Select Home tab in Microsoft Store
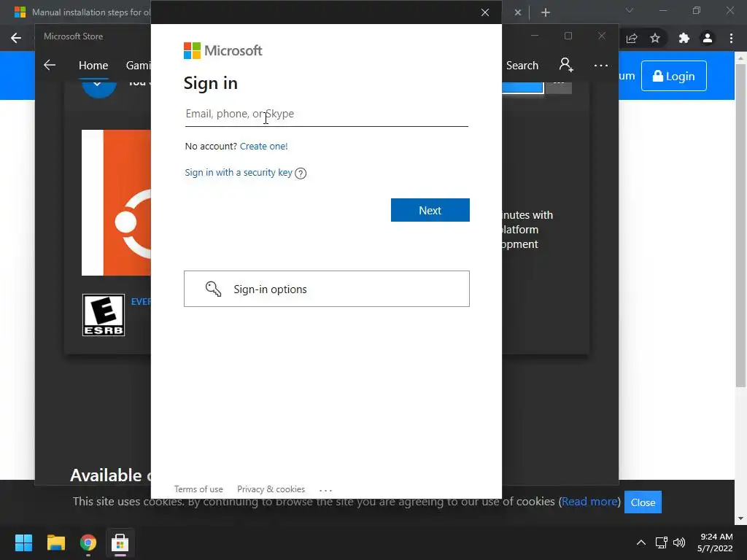The image size is (747, 560). pyautogui.click(x=93, y=65)
